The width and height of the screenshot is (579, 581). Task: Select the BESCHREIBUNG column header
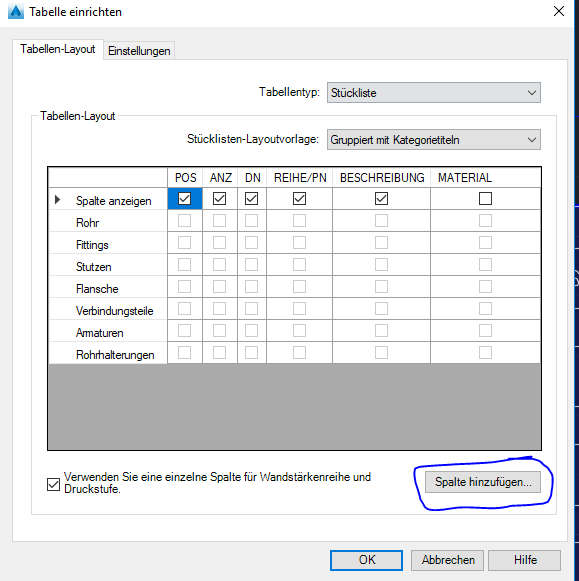tap(382, 178)
